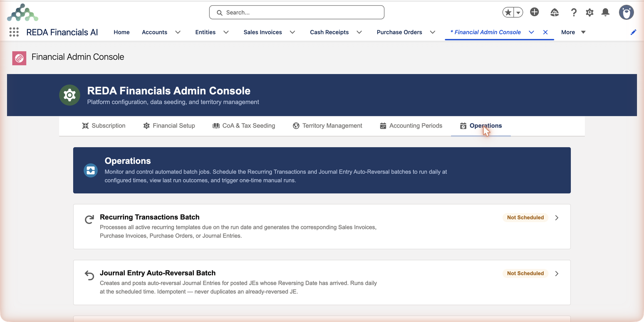Expand the Entities nav dropdown chevron

[x=226, y=32]
